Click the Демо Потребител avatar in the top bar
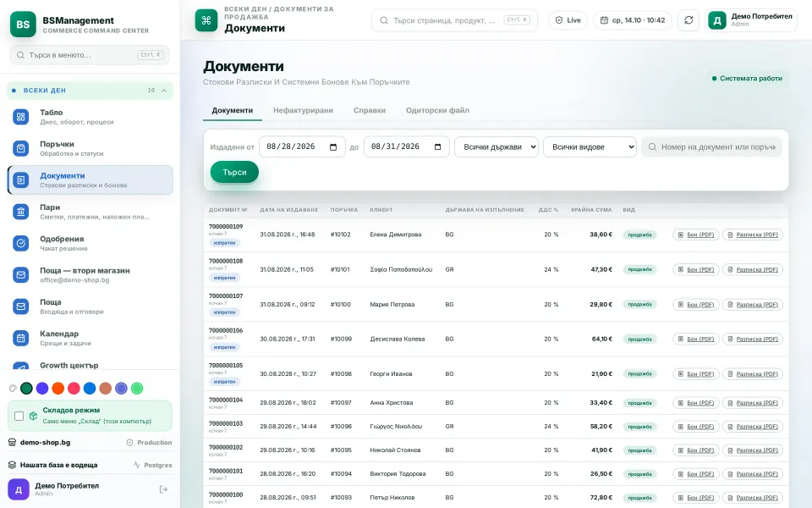The height and width of the screenshot is (508, 812). (717, 20)
